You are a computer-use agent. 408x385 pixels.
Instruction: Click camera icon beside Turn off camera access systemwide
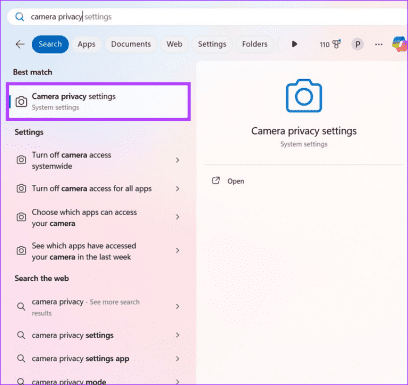click(21, 160)
